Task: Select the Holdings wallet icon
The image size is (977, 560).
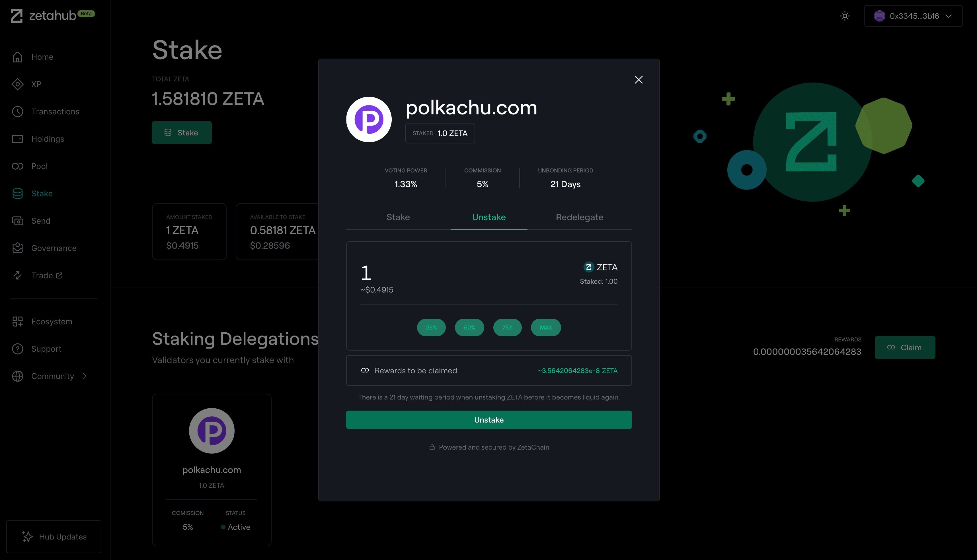Action: [18, 139]
